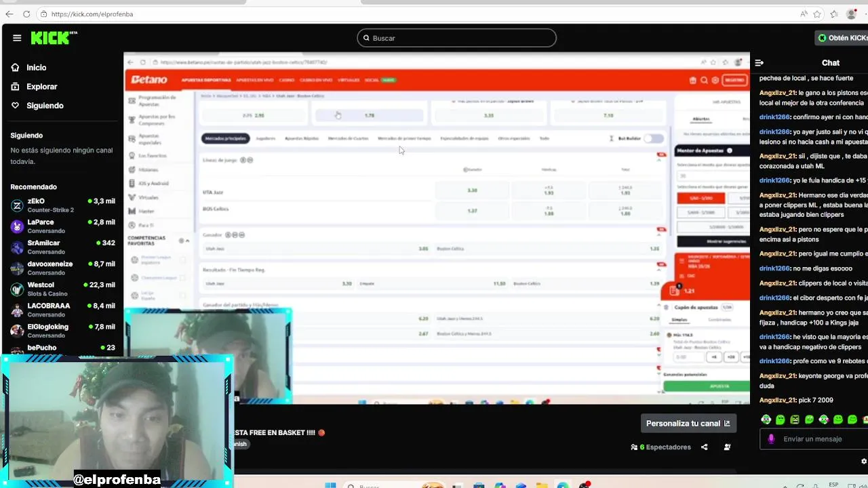Click zEkO channel avatar
The height and width of the screenshot is (488, 868).
click(17, 205)
